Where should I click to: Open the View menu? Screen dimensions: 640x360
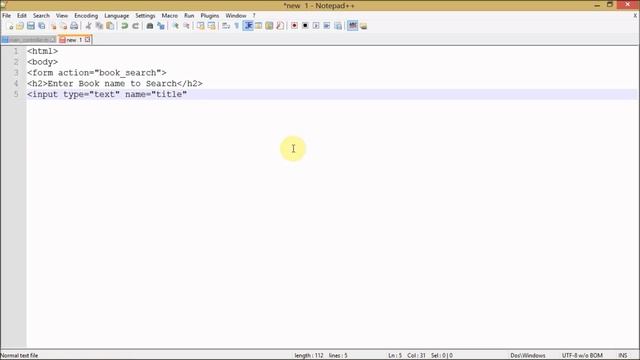(62, 16)
